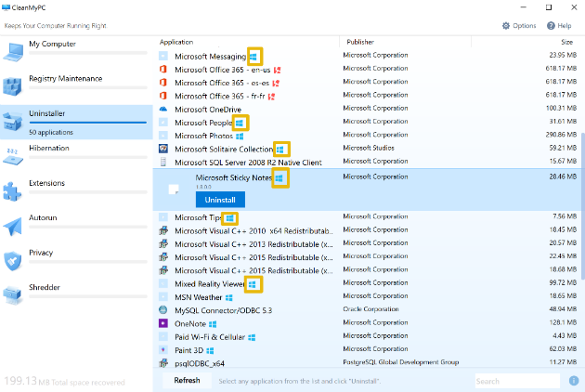Click the Windows badge next to Mixed Reality Viewer
The image size is (585, 392).
coord(253,284)
